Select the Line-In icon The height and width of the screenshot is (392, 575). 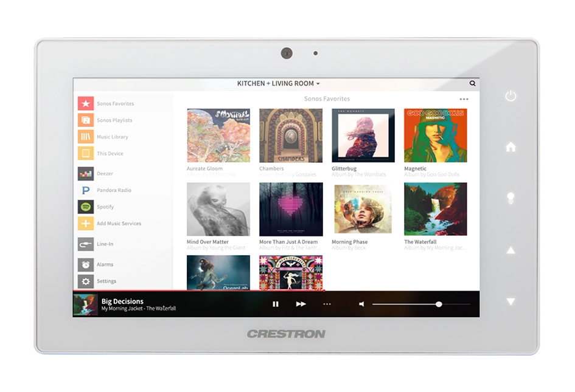tap(85, 244)
